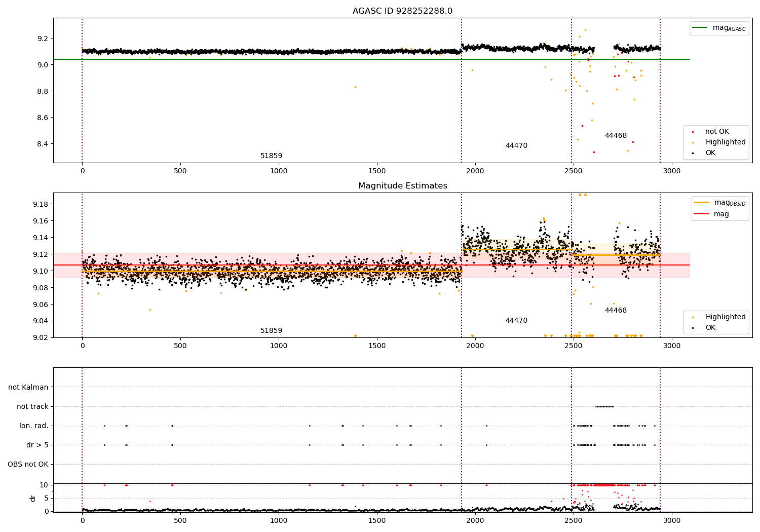Click the 9.04 y-axis tick label
This screenshot has width=760, height=532.
[41, 321]
